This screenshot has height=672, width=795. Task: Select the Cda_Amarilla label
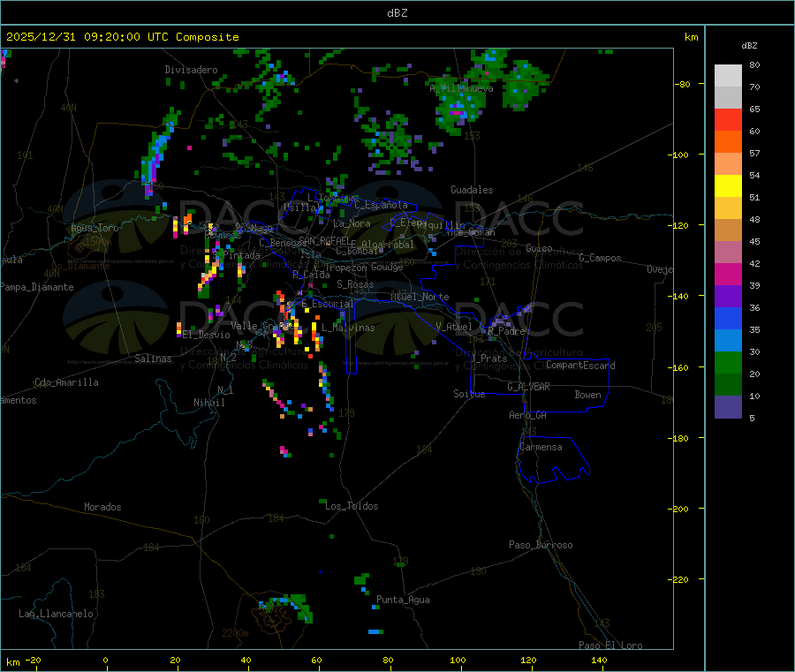66,382
